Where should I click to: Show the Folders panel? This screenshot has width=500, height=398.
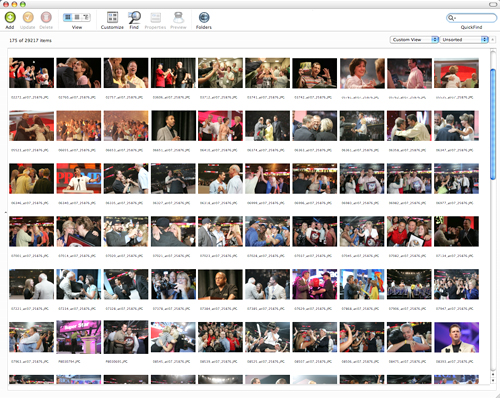(x=204, y=17)
